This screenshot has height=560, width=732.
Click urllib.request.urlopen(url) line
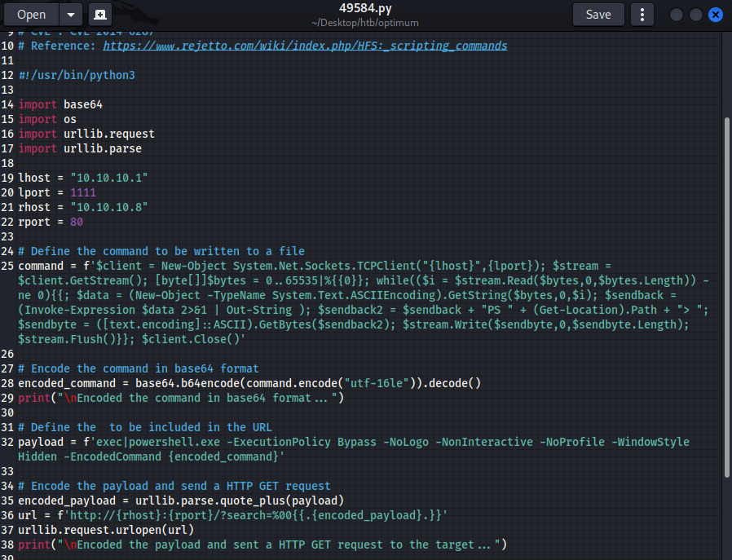(x=106, y=530)
